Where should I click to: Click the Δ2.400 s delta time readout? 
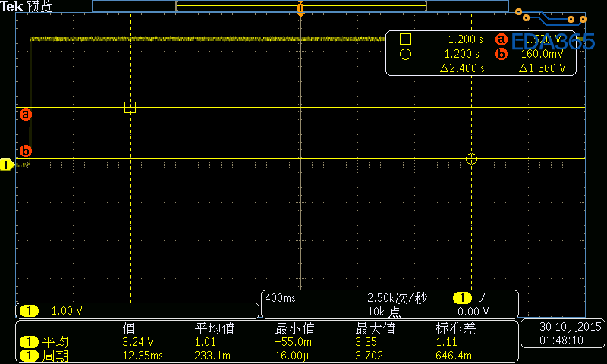coord(462,68)
